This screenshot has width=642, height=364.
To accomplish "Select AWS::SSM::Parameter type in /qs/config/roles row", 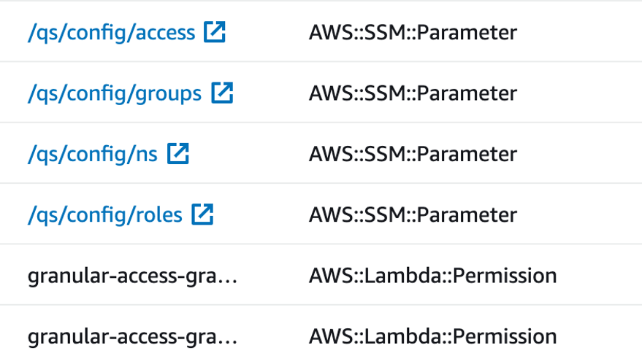I will (x=413, y=215).
